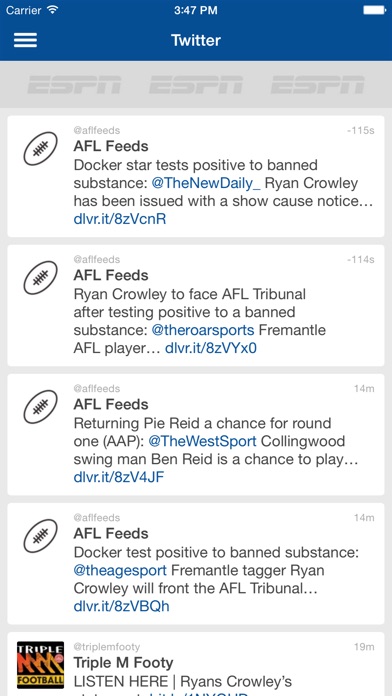Image resolution: width=392 pixels, height=696 pixels.
Task: Visit the @TheWestSport mention
Action: tap(202, 442)
